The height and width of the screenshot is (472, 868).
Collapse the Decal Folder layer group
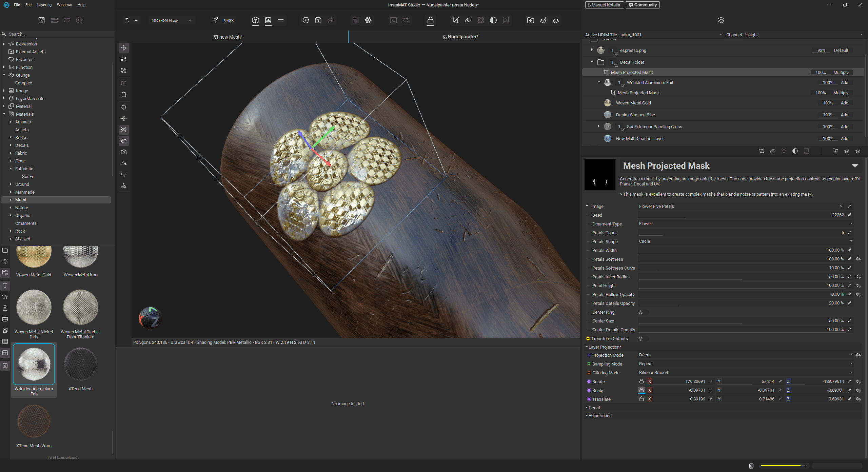point(592,62)
